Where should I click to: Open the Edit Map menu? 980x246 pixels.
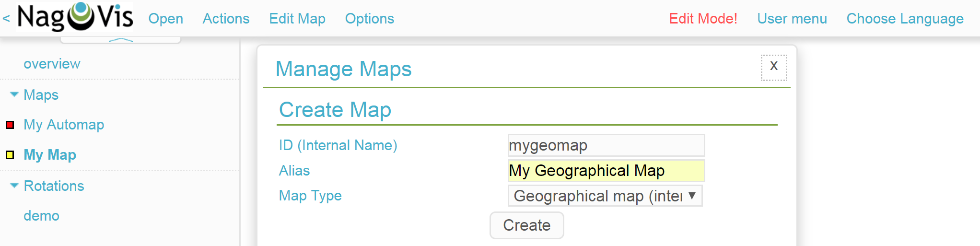point(297,19)
